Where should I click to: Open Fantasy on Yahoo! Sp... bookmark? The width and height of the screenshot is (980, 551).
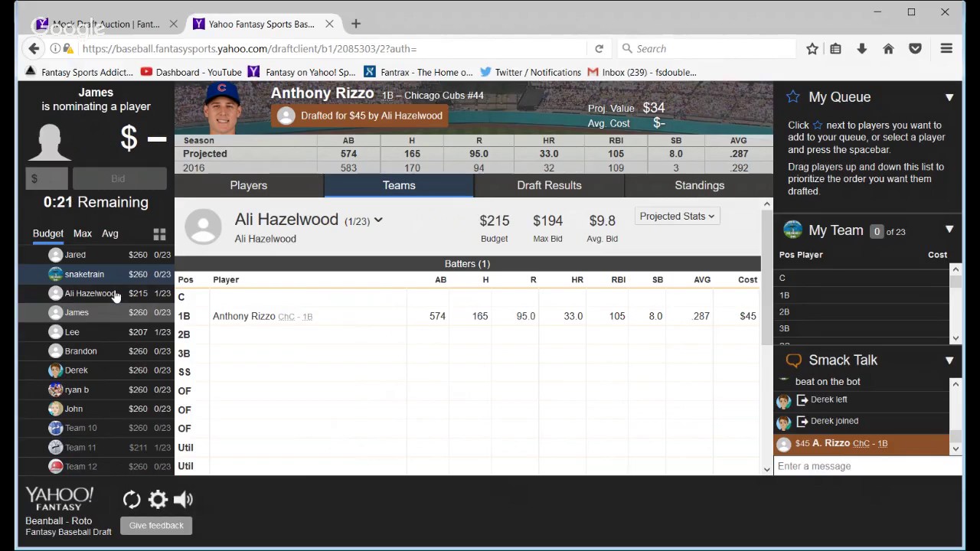(x=302, y=72)
